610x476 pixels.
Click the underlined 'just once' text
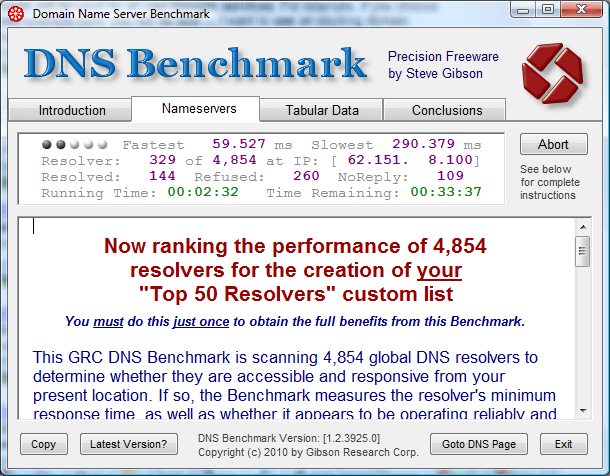coord(201,322)
